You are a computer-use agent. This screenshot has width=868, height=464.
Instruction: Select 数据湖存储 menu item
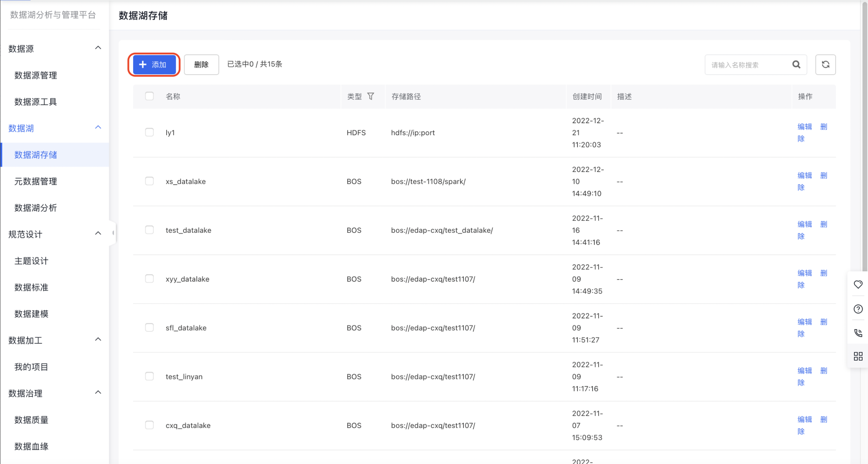55,155
